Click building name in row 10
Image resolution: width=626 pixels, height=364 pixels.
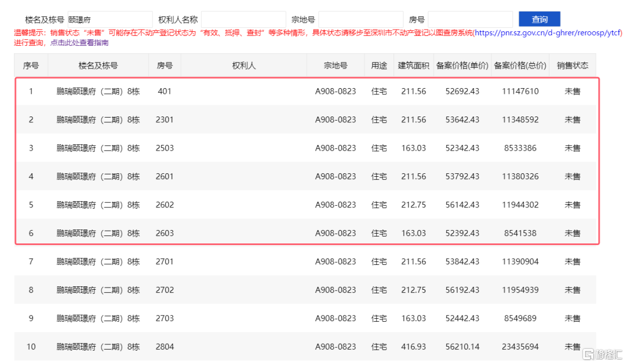[98, 347]
